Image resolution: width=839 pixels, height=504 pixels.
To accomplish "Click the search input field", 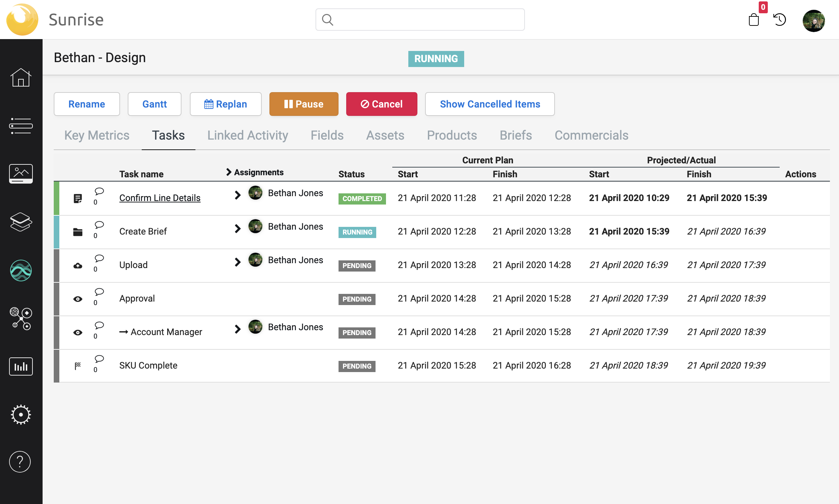I will (420, 20).
